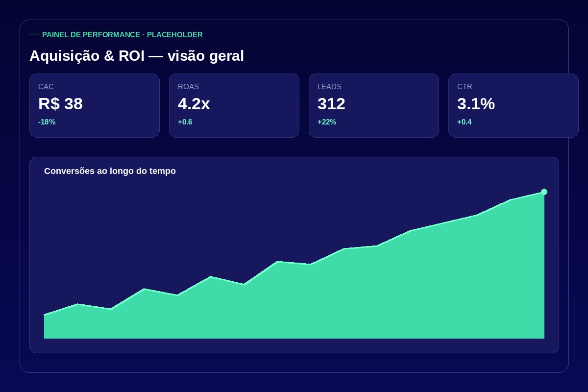Open the LEADS metric card
The width and height of the screenshot is (588, 392).
[x=374, y=105]
